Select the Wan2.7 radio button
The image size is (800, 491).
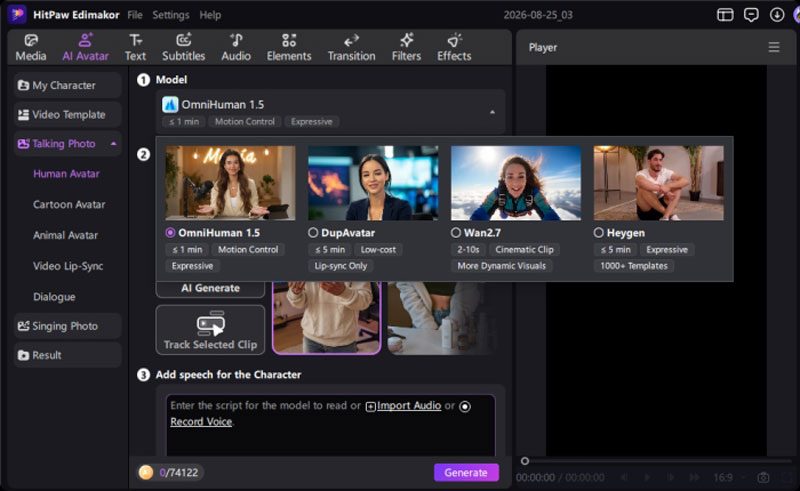pyautogui.click(x=456, y=233)
